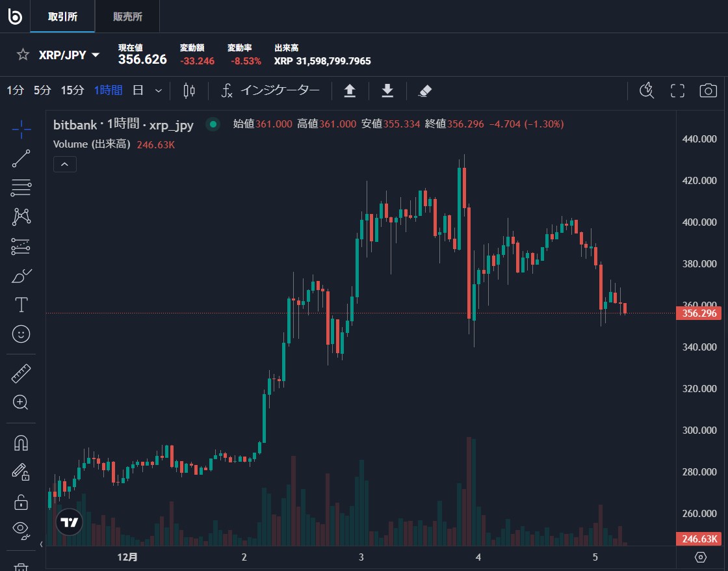Open the emoji drawing tool
This screenshot has width=728, height=571.
[x=19, y=334]
